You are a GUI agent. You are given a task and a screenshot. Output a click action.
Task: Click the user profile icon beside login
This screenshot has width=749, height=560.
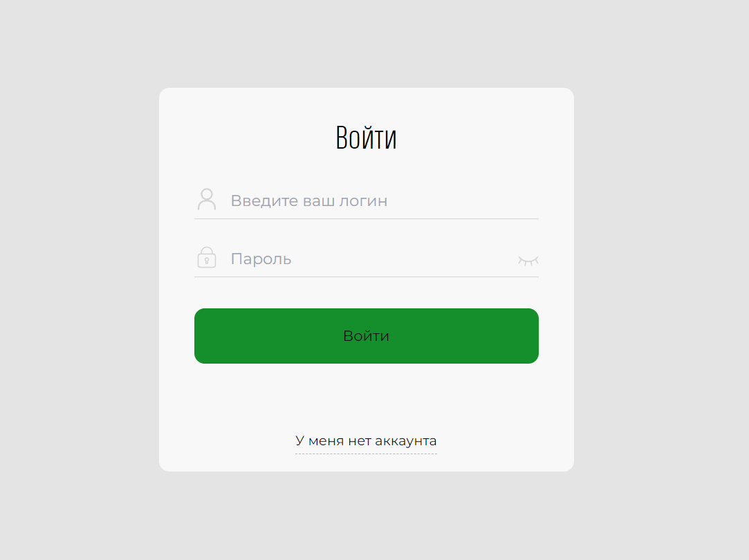[x=207, y=199]
